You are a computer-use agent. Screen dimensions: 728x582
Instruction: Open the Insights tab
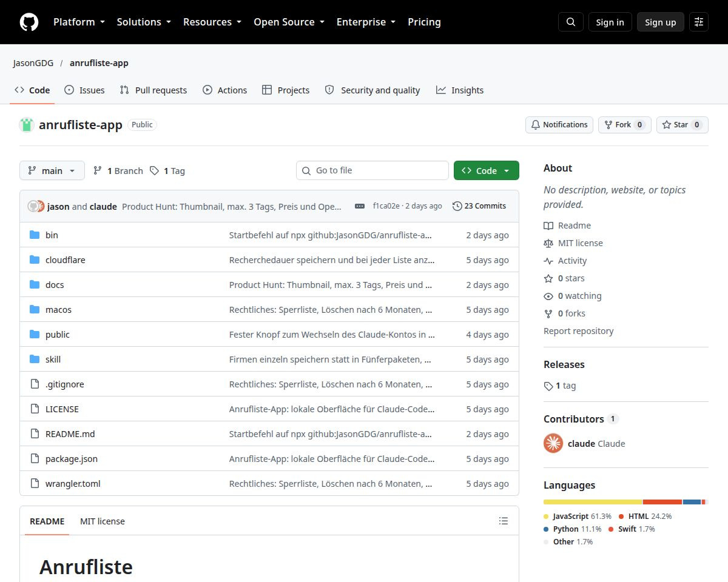(x=460, y=90)
